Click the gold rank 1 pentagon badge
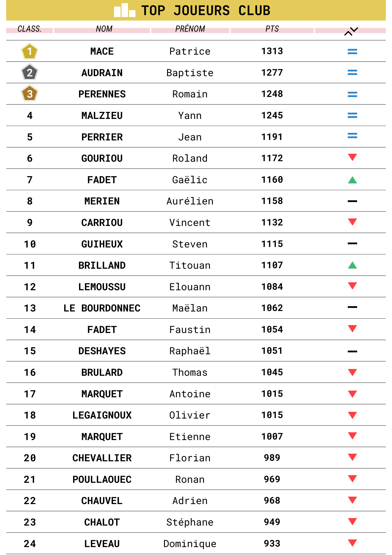Image resolution: width=392 pixels, height=555 pixels. 29,51
